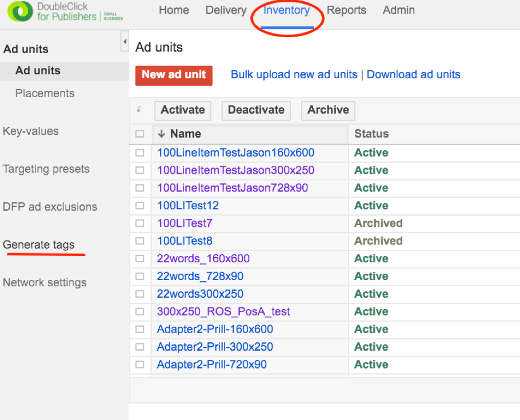Open ad unit Adapter2-Prill-720x90
The width and height of the screenshot is (520, 420).
(211, 364)
